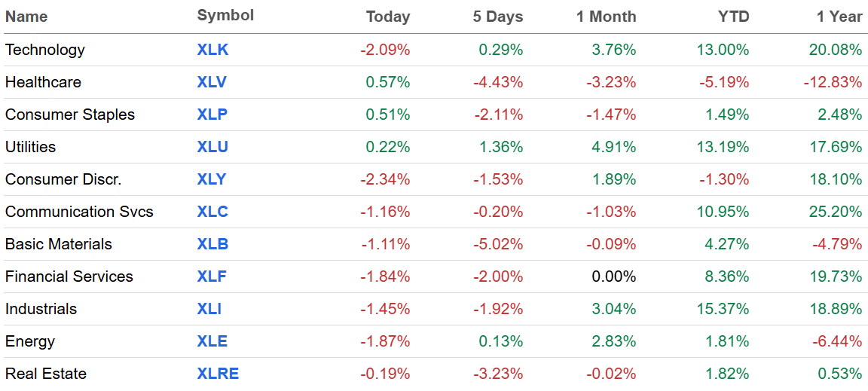Open the XLV ticker link
Viewport: 868px width, 391px height.
tap(212, 83)
